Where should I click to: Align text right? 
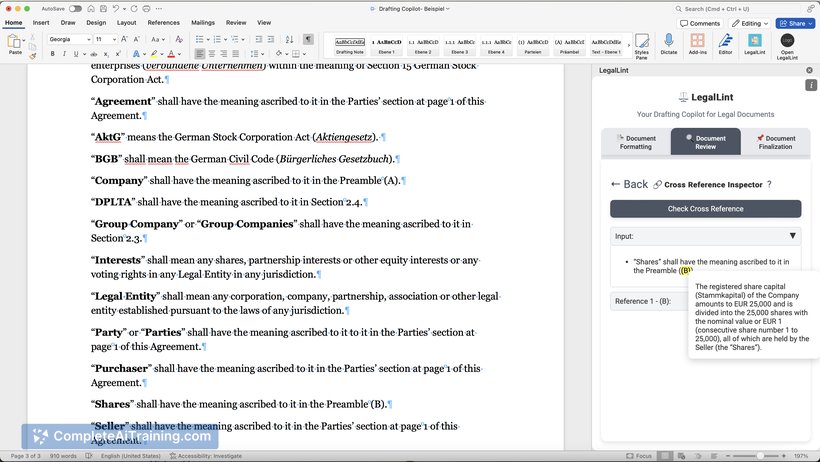(x=224, y=54)
